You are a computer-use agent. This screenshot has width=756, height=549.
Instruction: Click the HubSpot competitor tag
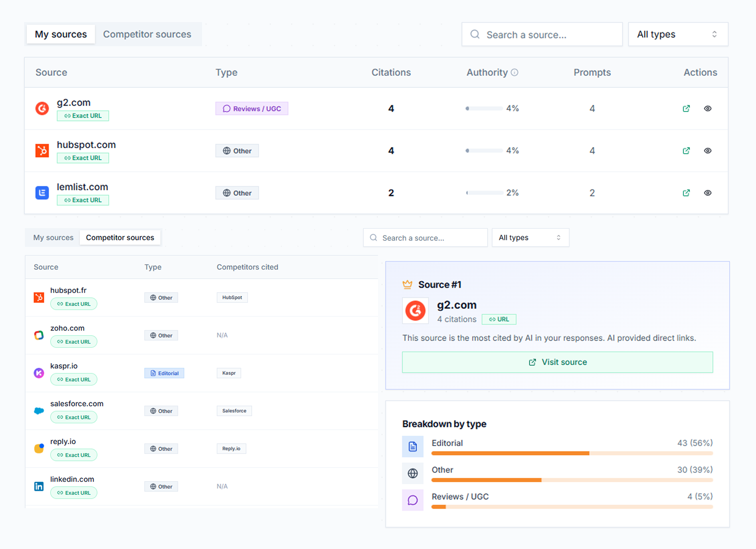click(232, 297)
